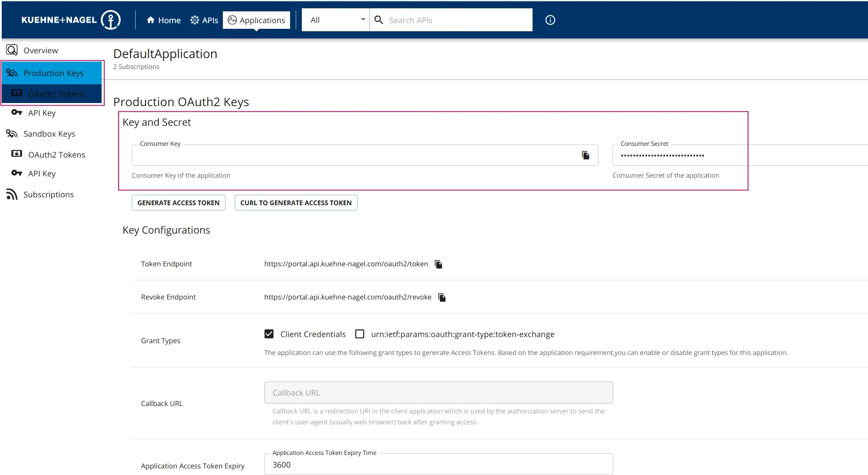
Task: Copy the Consumer Key value
Action: [585, 155]
